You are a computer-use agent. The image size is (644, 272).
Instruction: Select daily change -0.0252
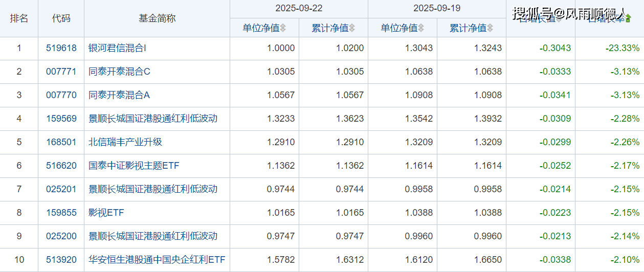[x=556, y=166]
